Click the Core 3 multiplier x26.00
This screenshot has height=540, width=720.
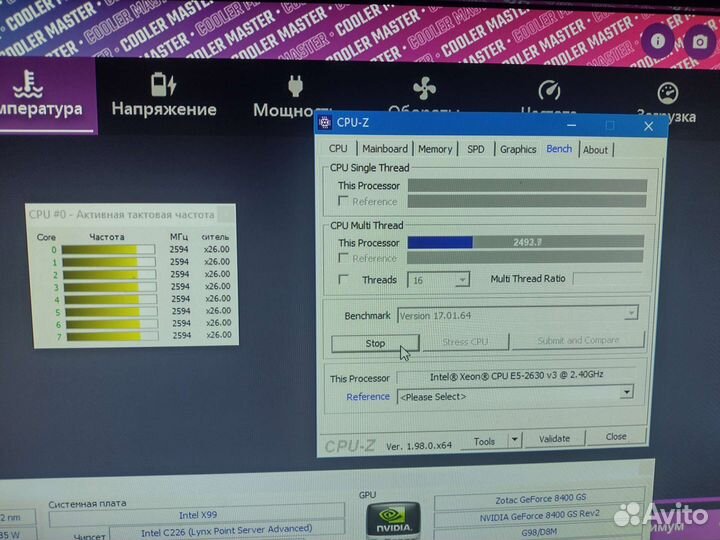[x=217, y=286]
